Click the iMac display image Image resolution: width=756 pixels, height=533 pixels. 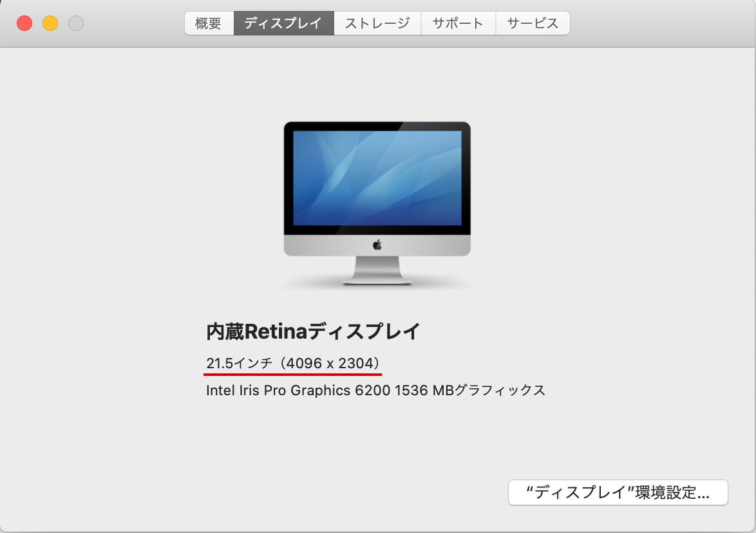(377, 203)
